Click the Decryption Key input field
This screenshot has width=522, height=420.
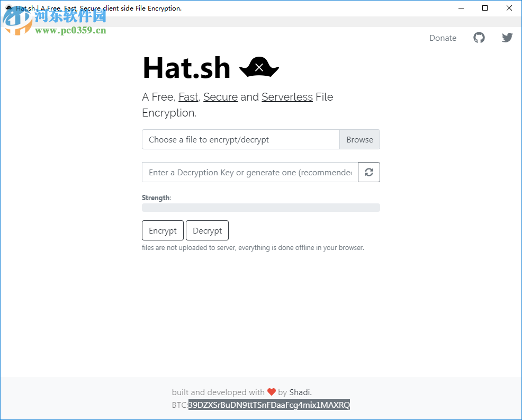[x=249, y=172]
